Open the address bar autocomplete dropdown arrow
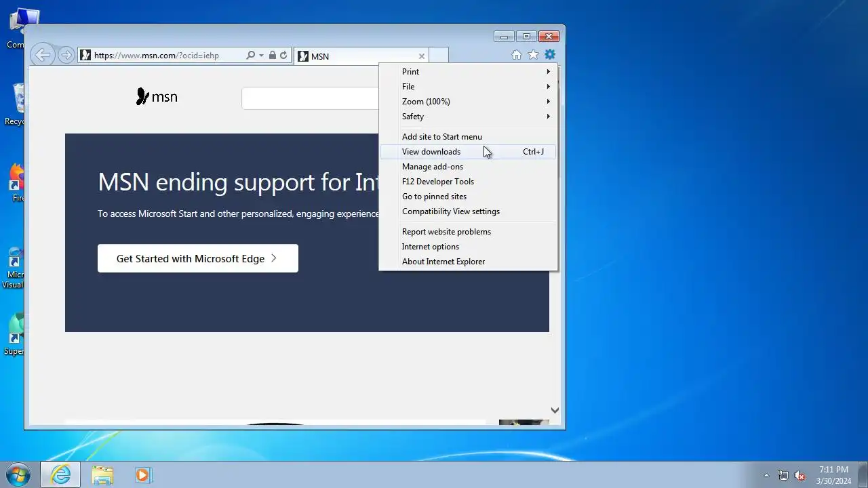 [x=261, y=56]
